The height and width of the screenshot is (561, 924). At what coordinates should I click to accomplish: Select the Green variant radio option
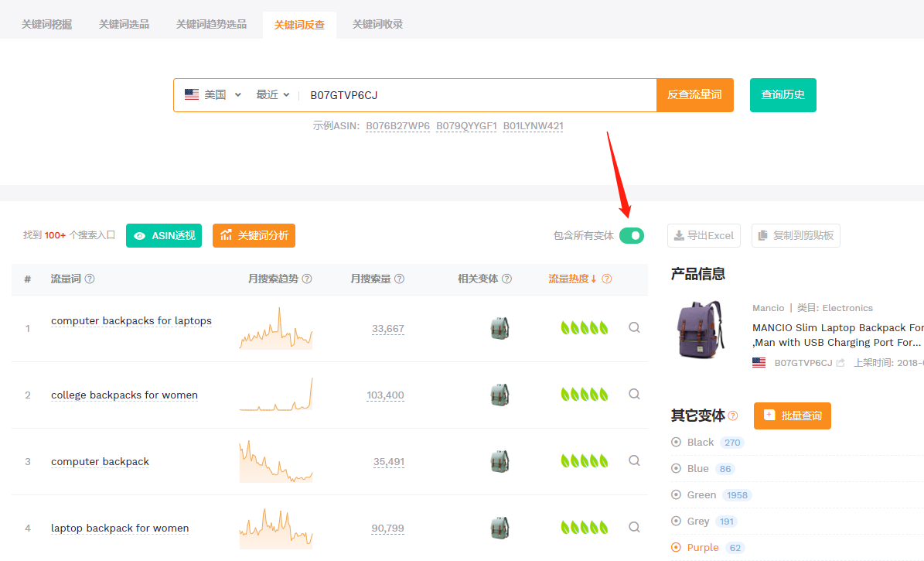[677, 495]
